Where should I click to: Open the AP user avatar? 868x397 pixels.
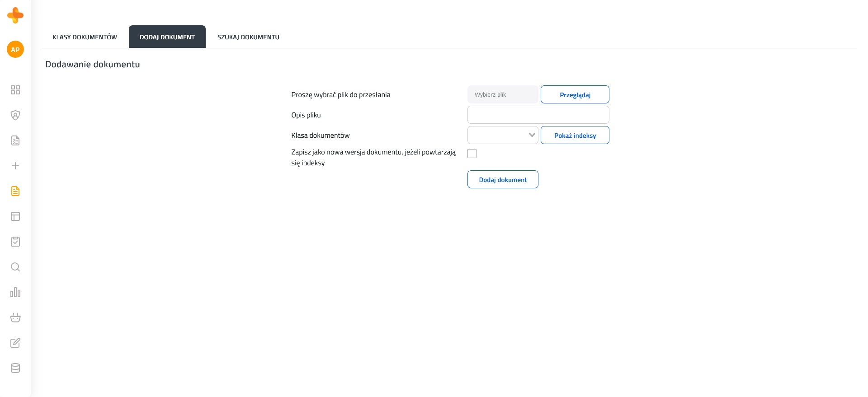[15, 50]
